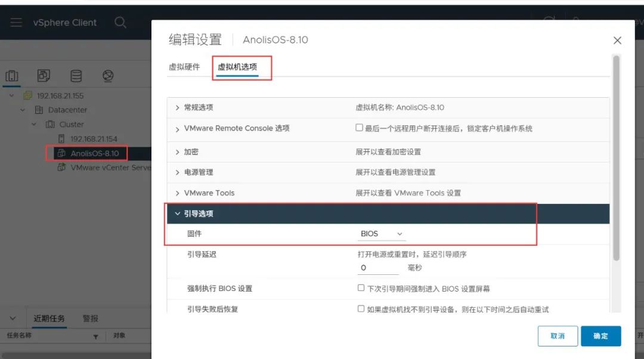Screen dimensions: 644x359
Task: Click 虚拟机名称: AnolisOS-8.10 text
Action: click(x=400, y=107)
